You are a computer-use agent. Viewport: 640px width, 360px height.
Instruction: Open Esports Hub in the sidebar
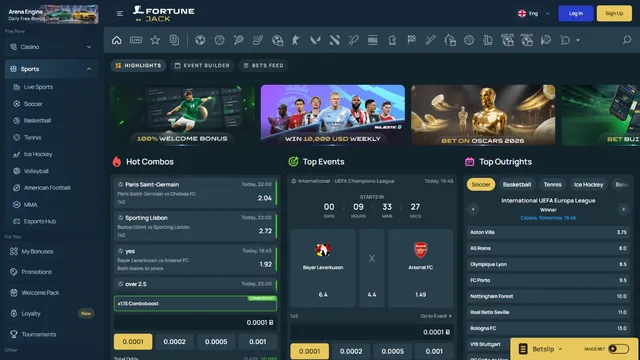40,221
